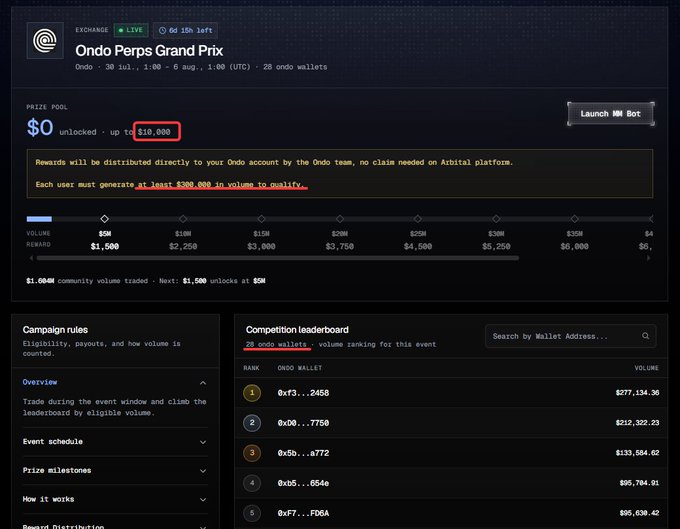Image resolution: width=680 pixels, height=529 pixels.
Task: Click the search magnifier icon
Action: click(x=645, y=336)
